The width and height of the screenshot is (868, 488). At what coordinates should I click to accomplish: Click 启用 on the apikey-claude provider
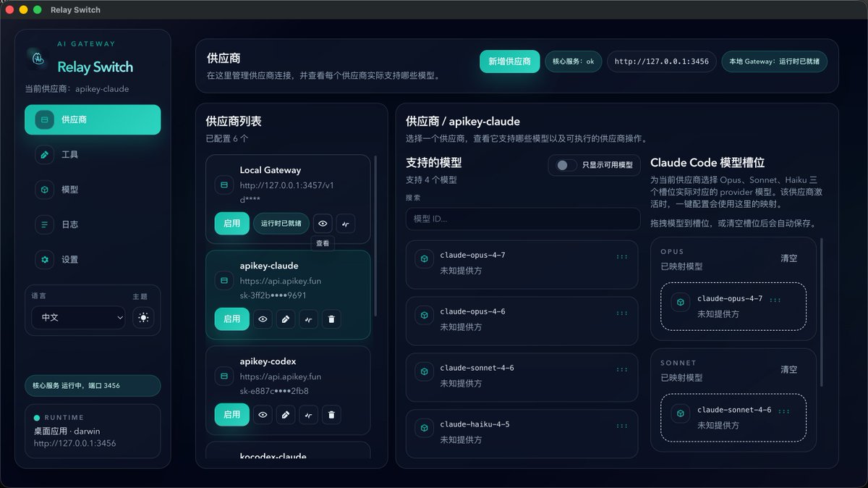(232, 319)
